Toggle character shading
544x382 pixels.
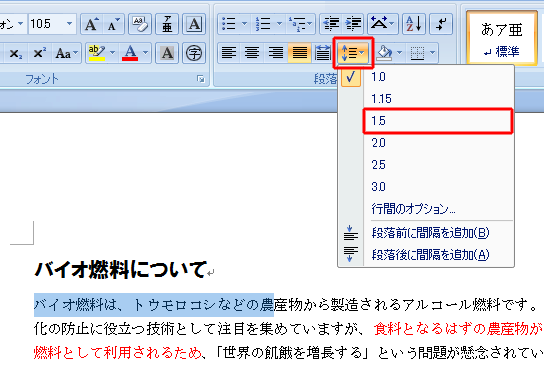(167, 53)
